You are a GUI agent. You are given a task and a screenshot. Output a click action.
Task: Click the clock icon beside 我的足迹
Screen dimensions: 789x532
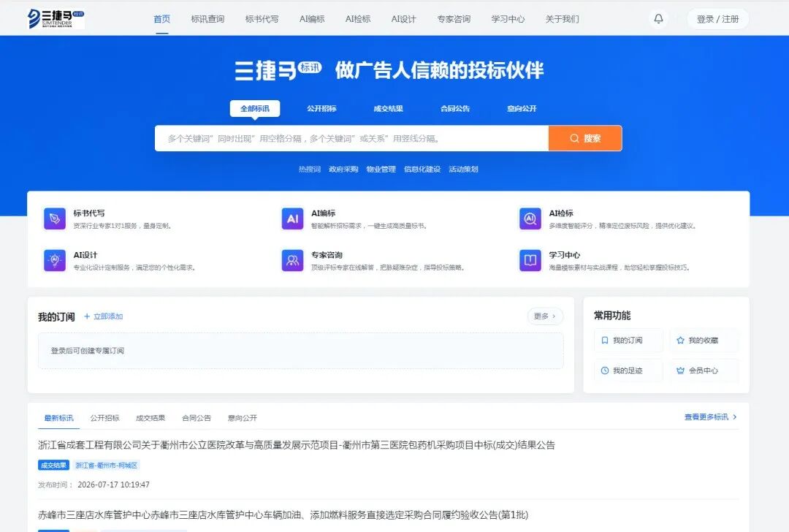[x=605, y=370]
